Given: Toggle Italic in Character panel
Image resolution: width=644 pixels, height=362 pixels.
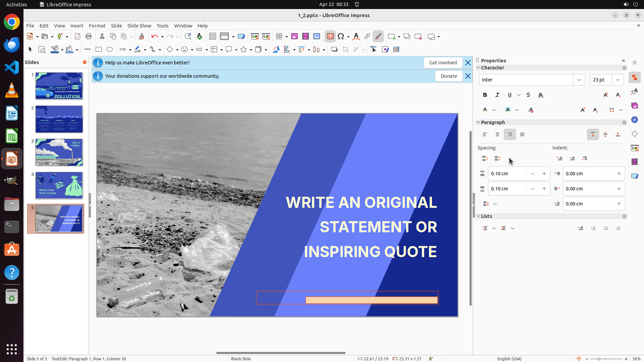Looking at the screenshot, I should click(497, 95).
